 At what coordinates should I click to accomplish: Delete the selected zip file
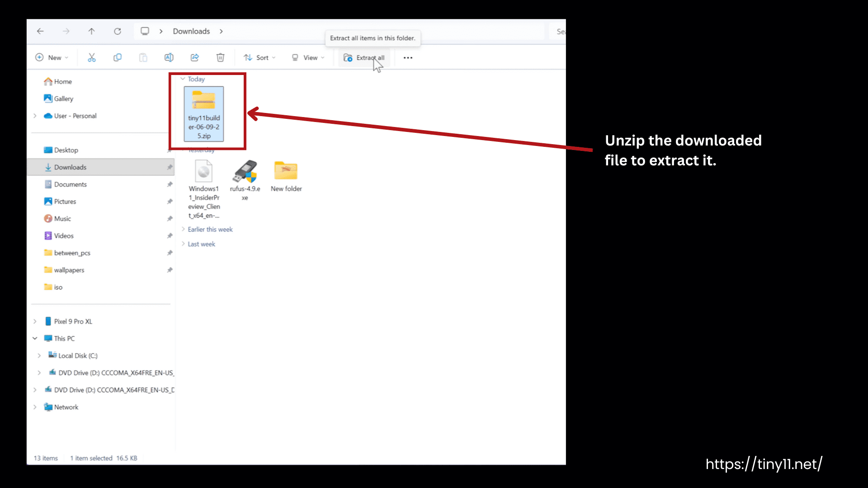click(220, 57)
